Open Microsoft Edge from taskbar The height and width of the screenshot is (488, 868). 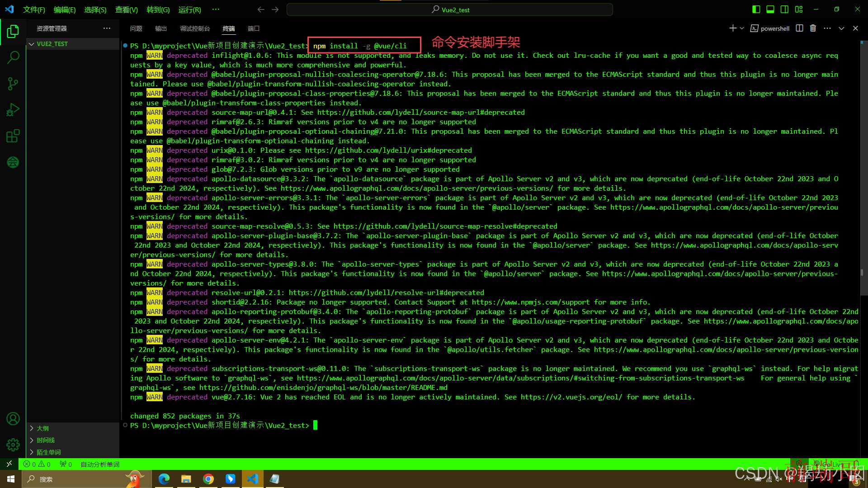pyautogui.click(x=164, y=479)
